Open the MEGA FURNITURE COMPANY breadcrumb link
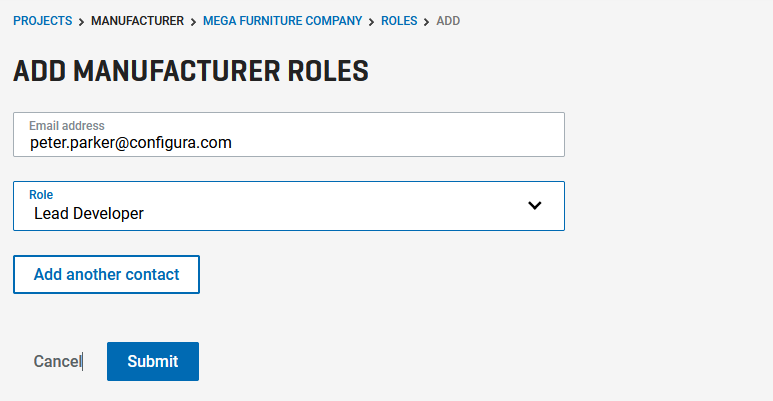773x401 pixels. (x=282, y=21)
